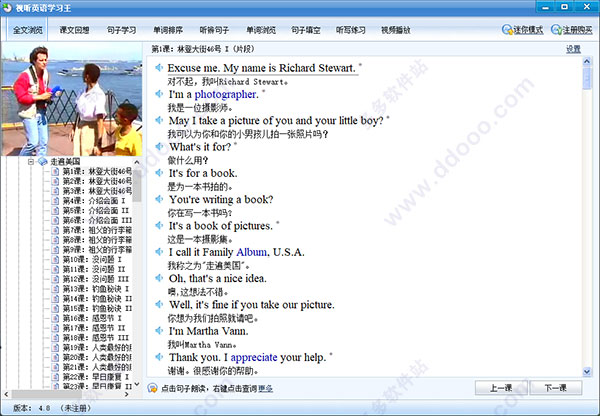
Task: Click the translation 我是一位摄影师。
Action: coord(200,108)
